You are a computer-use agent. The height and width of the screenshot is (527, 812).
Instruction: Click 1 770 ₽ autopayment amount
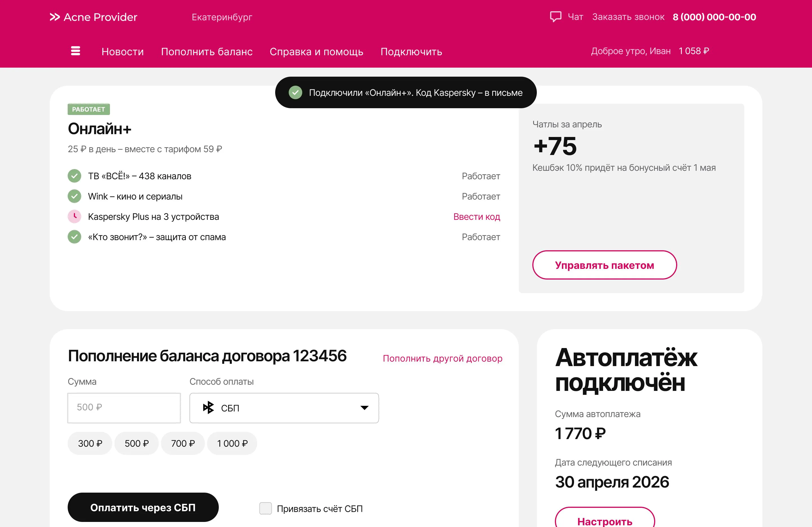click(x=580, y=433)
